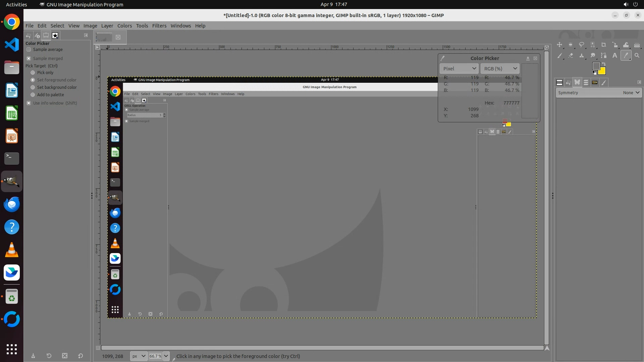Open the zoom percentage field in status bar

tap(155, 356)
